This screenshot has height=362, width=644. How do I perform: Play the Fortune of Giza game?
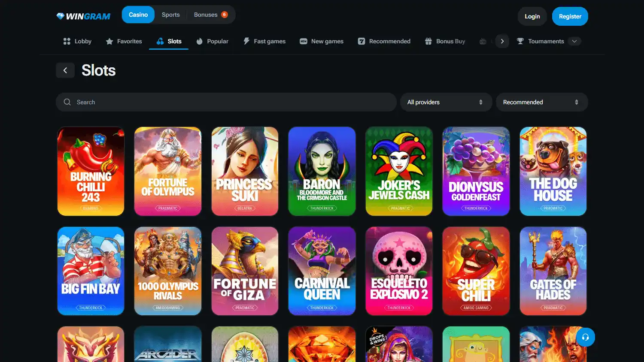click(x=245, y=271)
